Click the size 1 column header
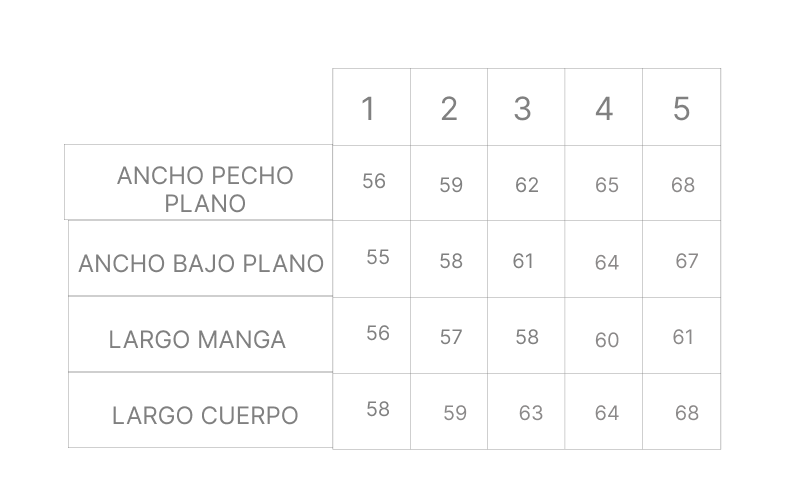The height and width of the screenshot is (500, 792). coord(368,108)
